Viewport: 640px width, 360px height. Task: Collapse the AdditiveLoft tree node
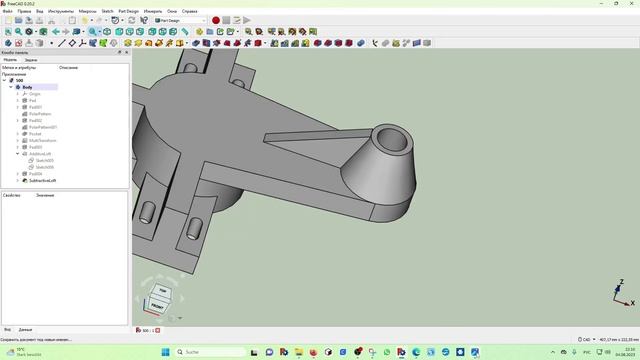pyautogui.click(x=18, y=154)
